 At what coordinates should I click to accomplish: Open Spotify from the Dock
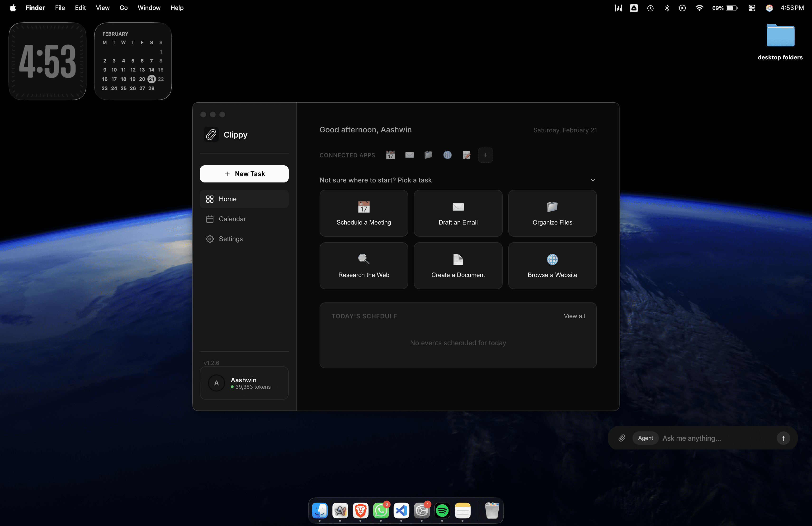(442, 511)
